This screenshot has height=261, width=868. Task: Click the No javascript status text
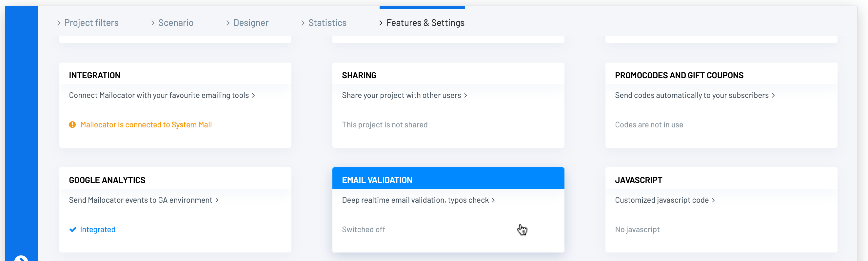(637, 230)
